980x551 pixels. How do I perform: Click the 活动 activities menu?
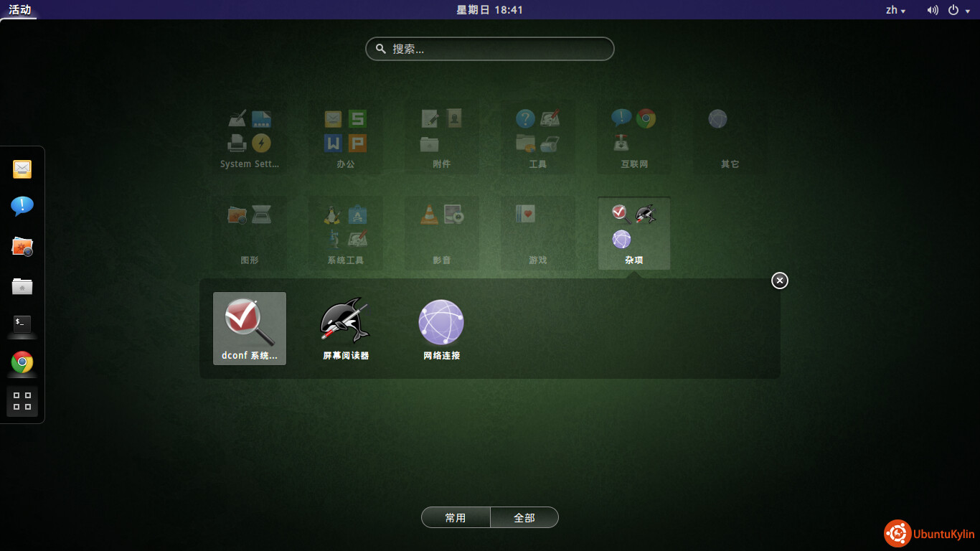coord(19,10)
